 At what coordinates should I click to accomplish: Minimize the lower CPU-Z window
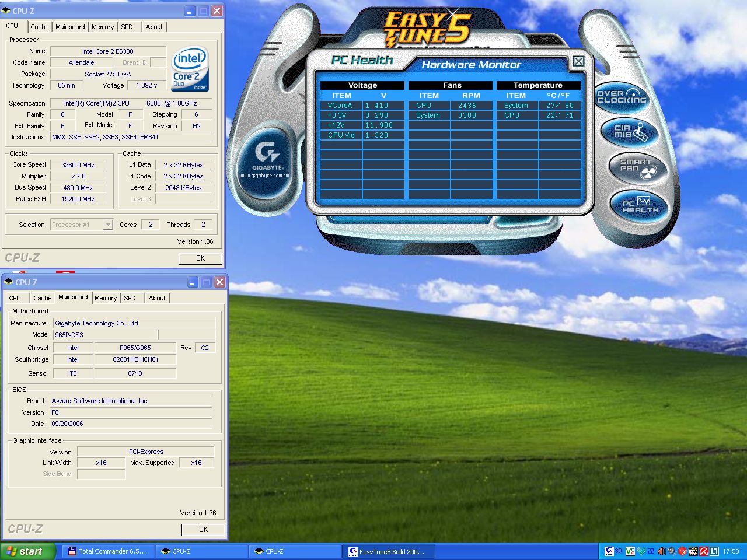(x=193, y=282)
